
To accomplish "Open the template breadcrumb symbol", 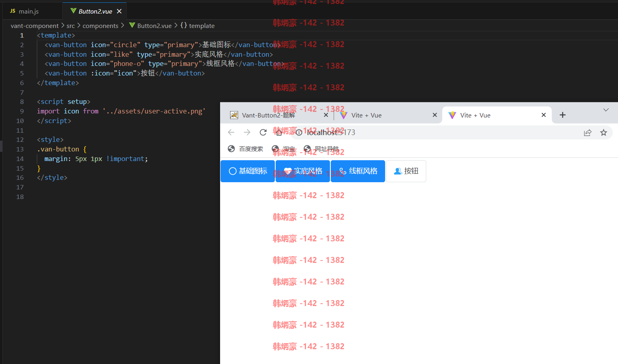I will tap(197, 26).
